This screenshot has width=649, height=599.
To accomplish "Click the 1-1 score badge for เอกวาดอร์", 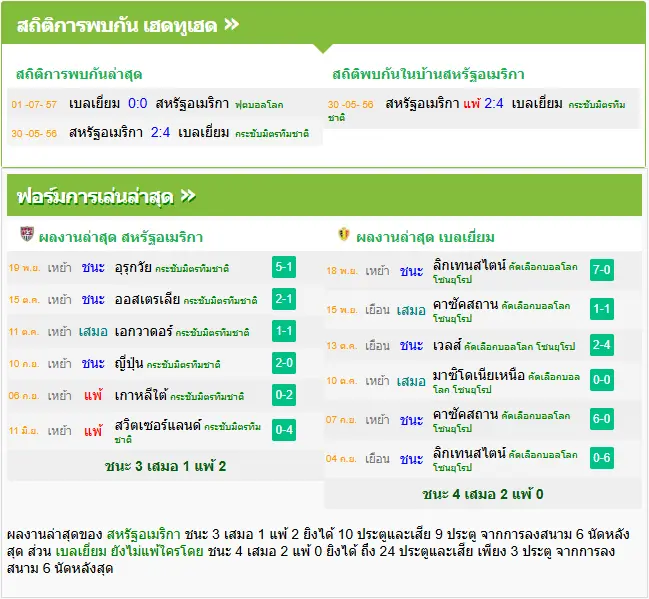I will [284, 331].
